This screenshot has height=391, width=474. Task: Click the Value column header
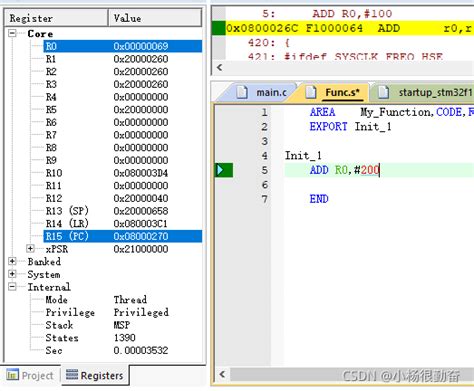(155, 18)
